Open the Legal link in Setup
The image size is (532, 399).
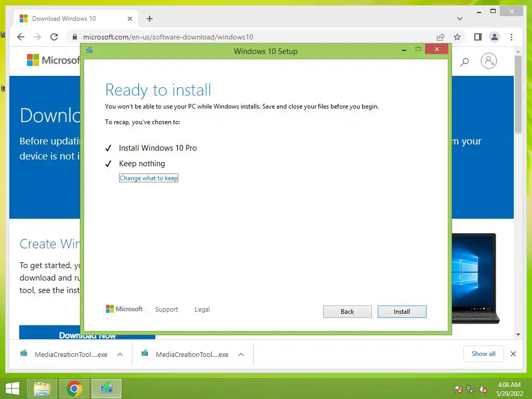click(x=202, y=310)
